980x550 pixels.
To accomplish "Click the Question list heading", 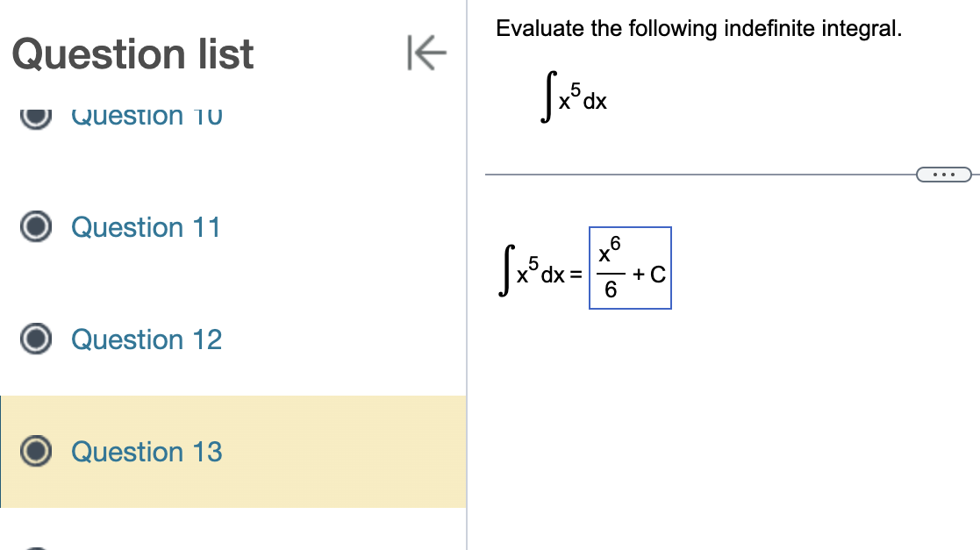I will click(132, 54).
